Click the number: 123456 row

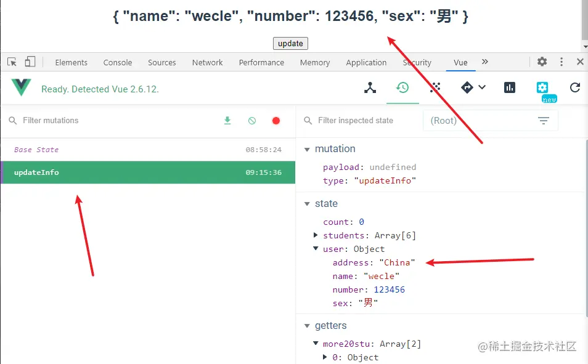369,289
